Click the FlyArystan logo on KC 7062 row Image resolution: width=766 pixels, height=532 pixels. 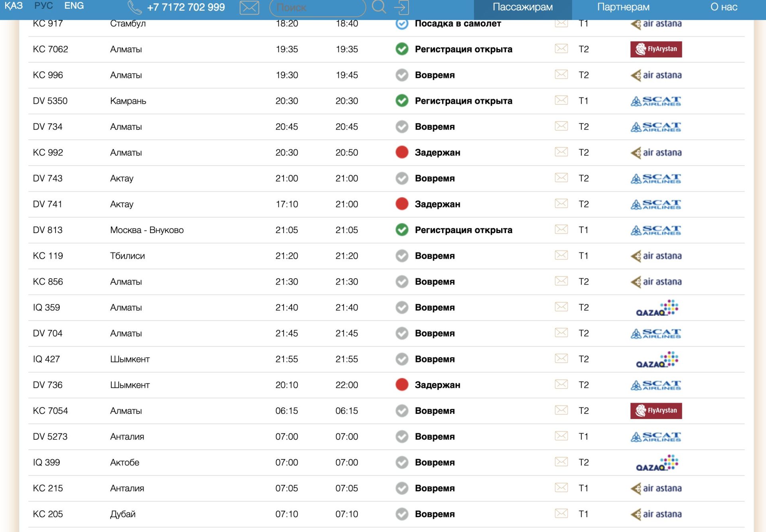[656, 49]
